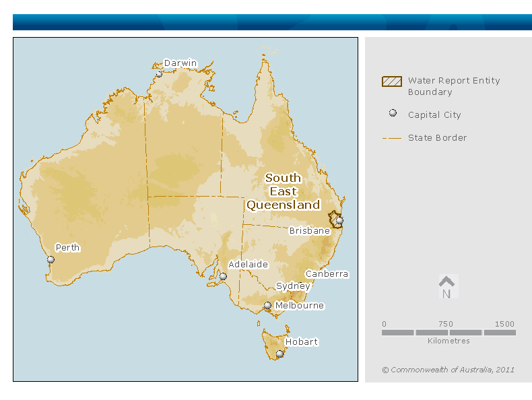Viewport: 532px width, 400px height.
Task: Click the Water Report Entity Boundary legend text
Action: pos(454,86)
